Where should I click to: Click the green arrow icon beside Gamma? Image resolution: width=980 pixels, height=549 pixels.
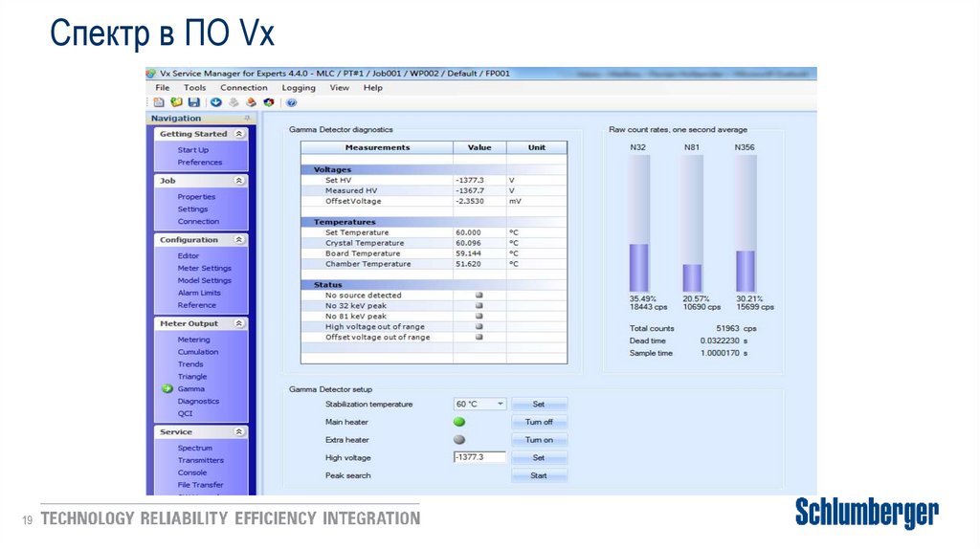click(x=167, y=388)
